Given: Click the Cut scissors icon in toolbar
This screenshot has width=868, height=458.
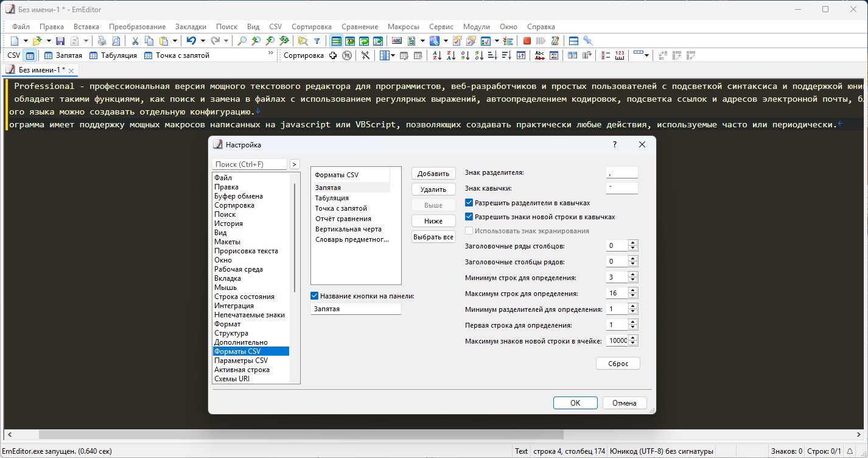Looking at the screenshot, I should pos(135,41).
